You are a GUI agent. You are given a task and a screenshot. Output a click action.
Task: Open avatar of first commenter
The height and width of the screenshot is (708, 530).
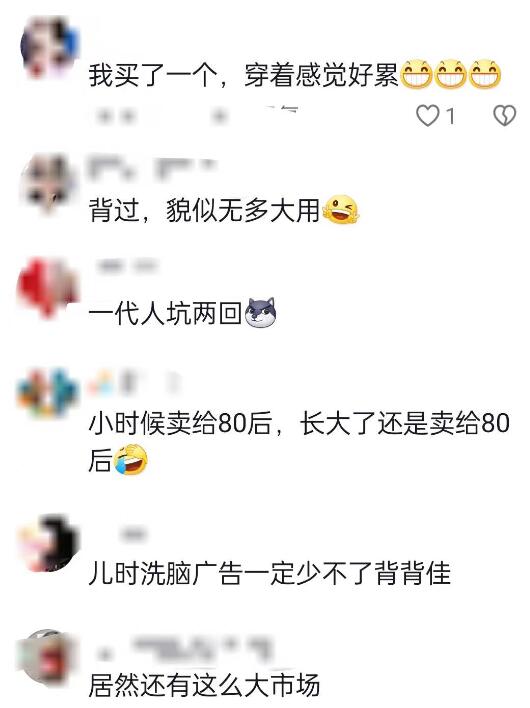pos(48,47)
